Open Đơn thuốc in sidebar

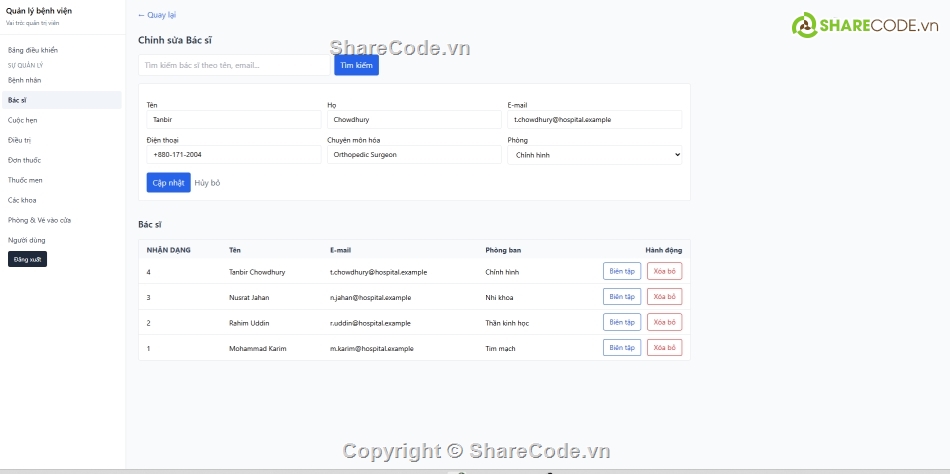tap(24, 160)
